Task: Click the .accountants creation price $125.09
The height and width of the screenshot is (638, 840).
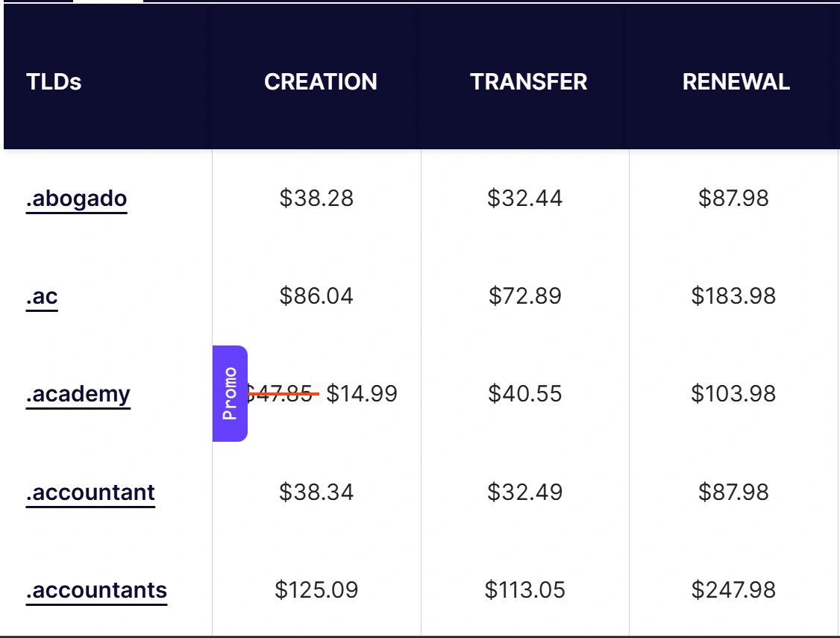Action: click(x=316, y=590)
